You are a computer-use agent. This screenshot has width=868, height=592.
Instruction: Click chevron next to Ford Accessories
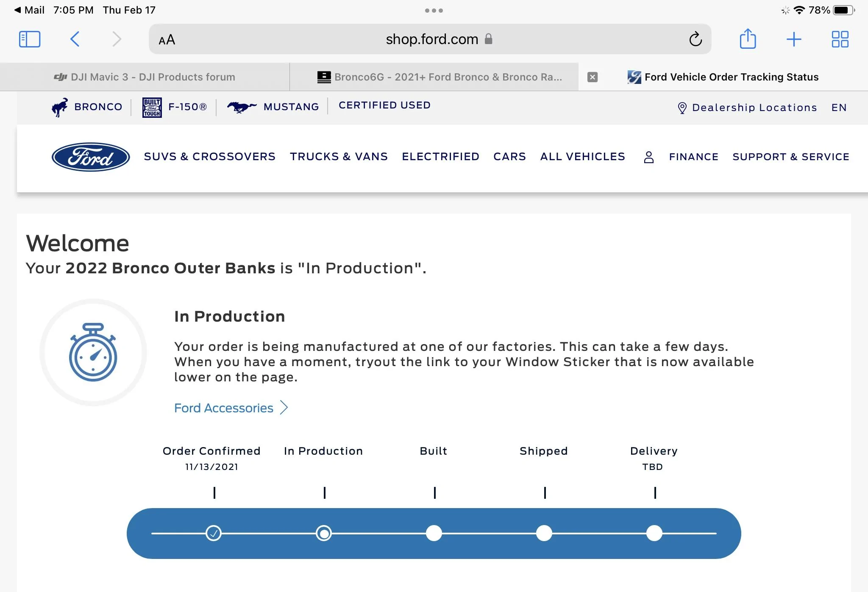(x=284, y=408)
